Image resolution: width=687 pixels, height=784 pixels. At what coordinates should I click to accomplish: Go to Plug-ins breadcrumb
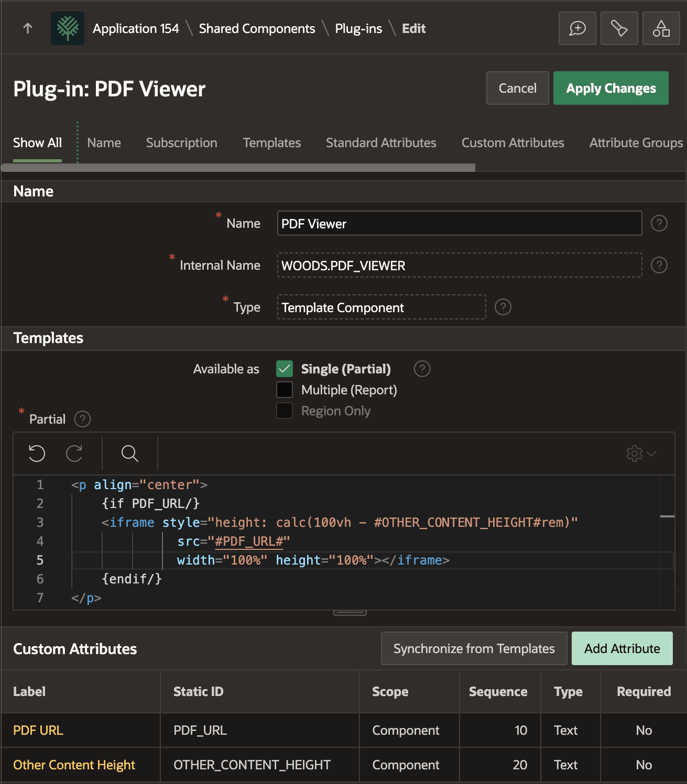coord(359,29)
